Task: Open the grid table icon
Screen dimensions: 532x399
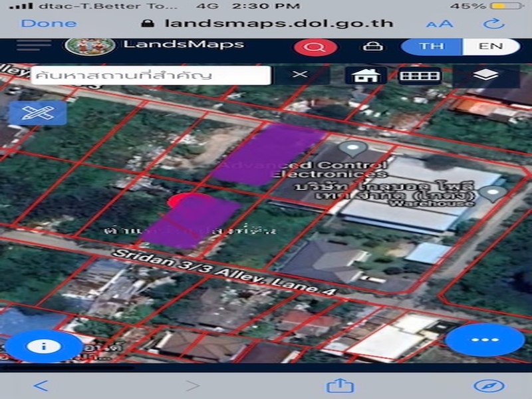Action: tap(420, 75)
